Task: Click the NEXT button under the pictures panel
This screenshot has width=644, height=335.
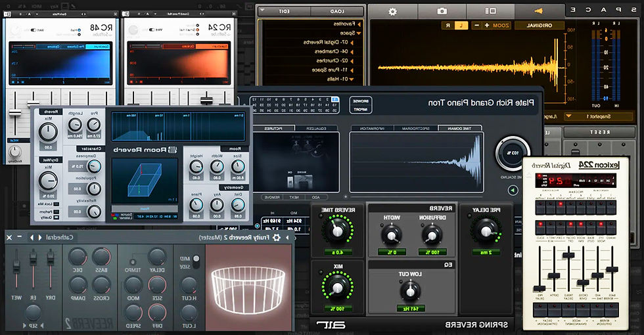Action: click(294, 198)
